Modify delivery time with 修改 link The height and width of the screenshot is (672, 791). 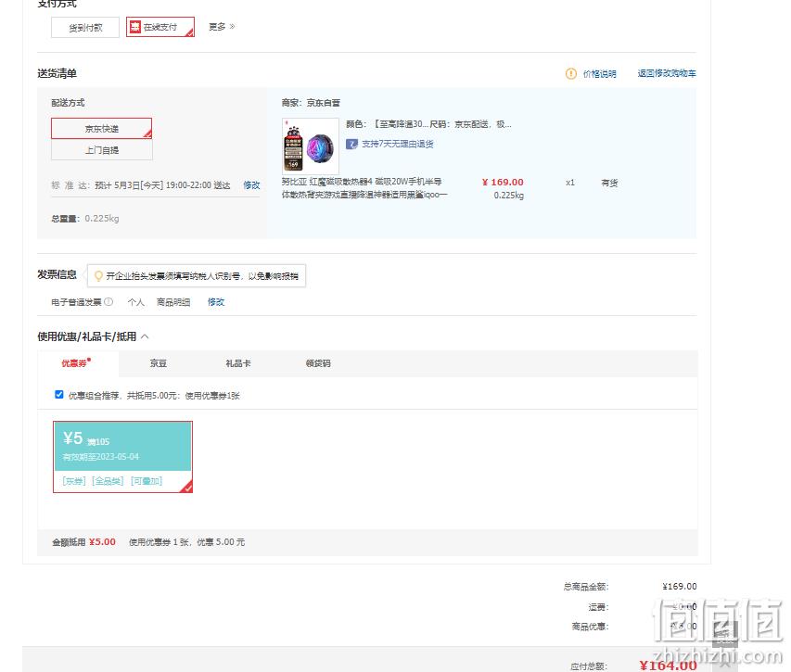(x=251, y=185)
